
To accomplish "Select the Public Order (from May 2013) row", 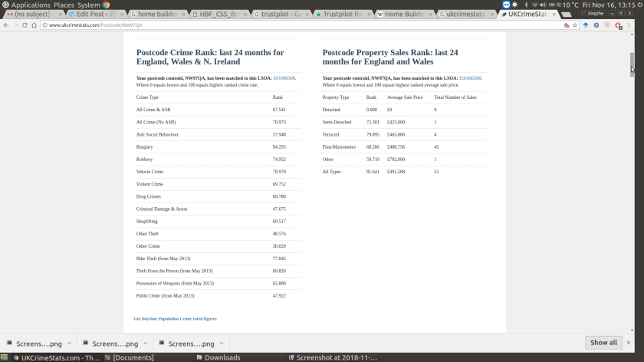I will pos(218,295).
